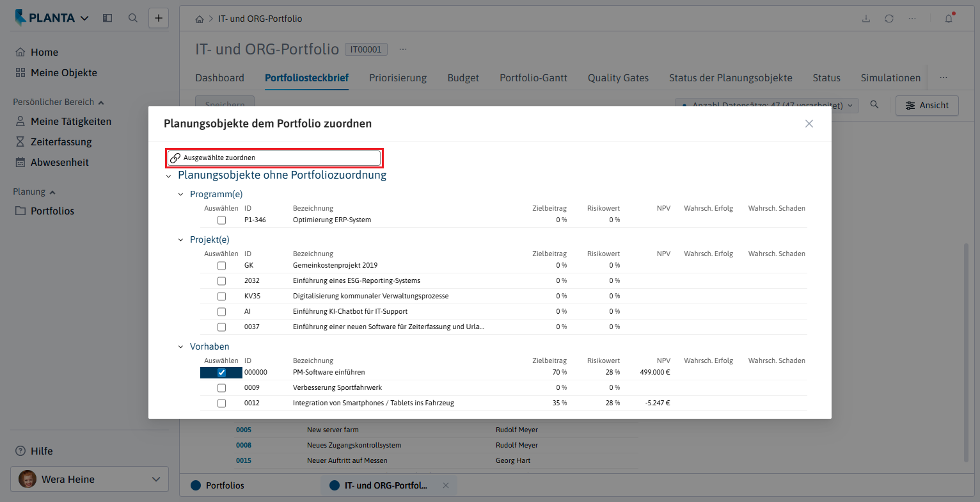
Task: Click the PLANTA logo icon
Action: click(20, 18)
